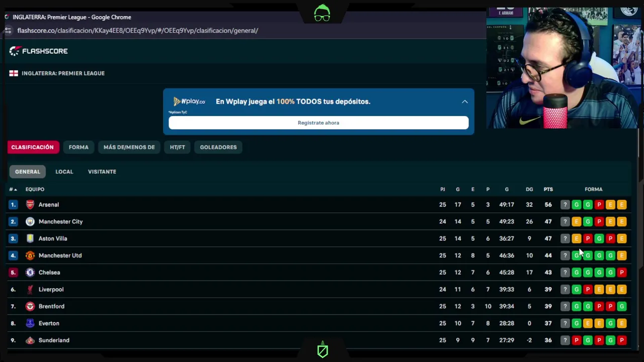Select the Local standings sub-tab
Image resolution: width=644 pixels, height=362 pixels.
point(64,172)
